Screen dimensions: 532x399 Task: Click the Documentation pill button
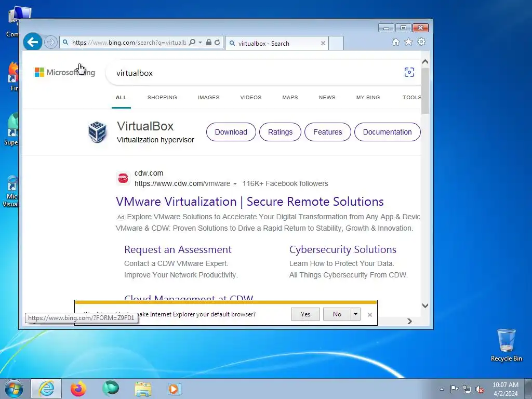coord(388,132)
